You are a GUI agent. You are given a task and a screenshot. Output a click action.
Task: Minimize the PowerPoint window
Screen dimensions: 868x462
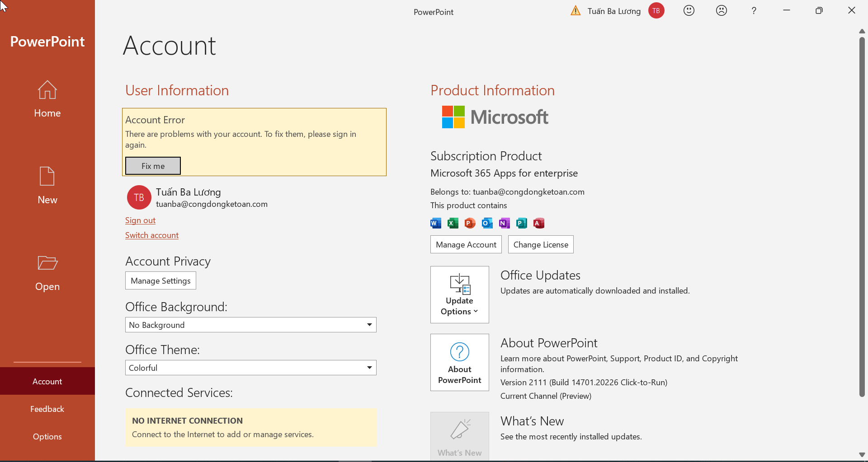pos(787,10)
